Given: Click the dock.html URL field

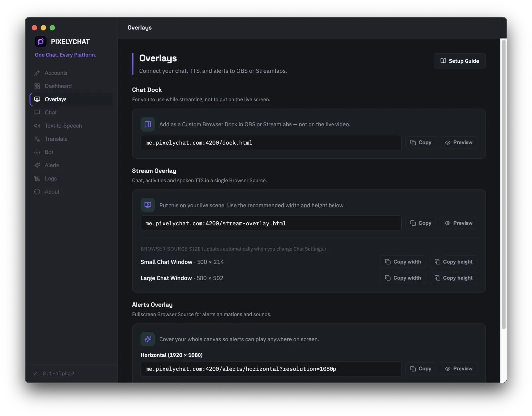Looking at the screenshot, I should [271, 143].
